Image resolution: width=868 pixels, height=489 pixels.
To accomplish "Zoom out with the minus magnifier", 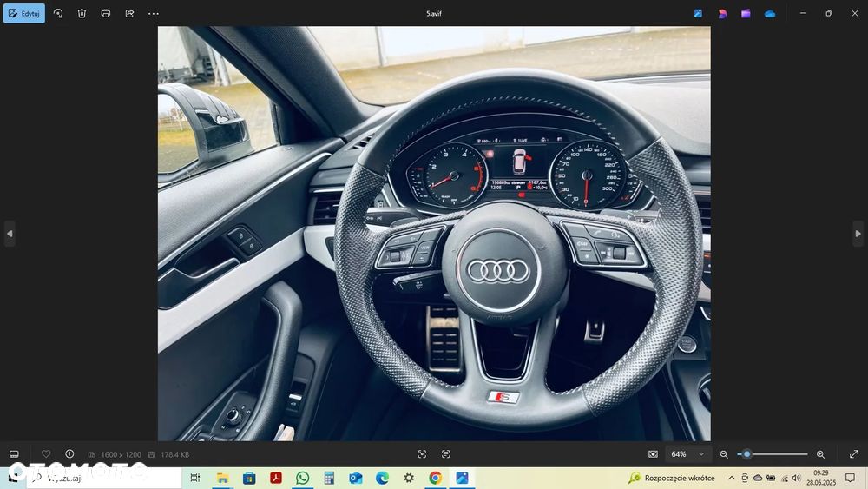I will click(x=724, y=454).
